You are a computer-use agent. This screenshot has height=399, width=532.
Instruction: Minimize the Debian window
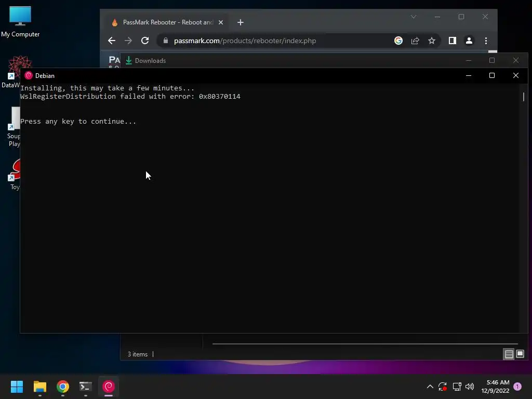coord(469,75)
